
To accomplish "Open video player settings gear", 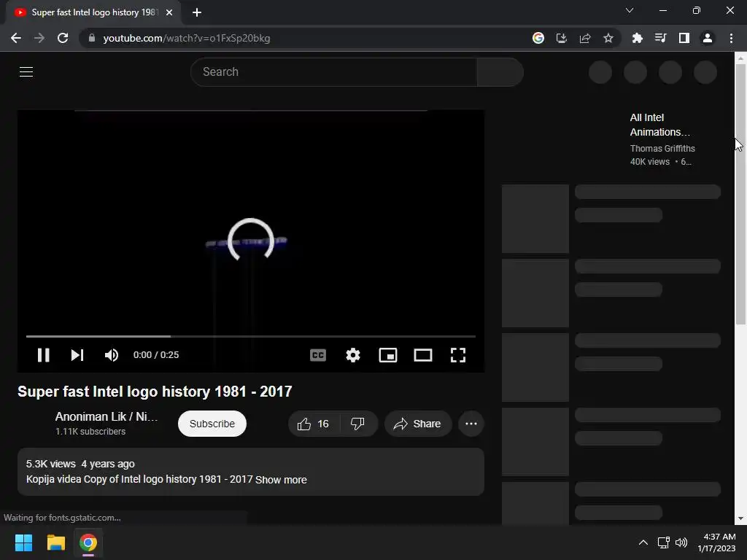I will 353,355.
